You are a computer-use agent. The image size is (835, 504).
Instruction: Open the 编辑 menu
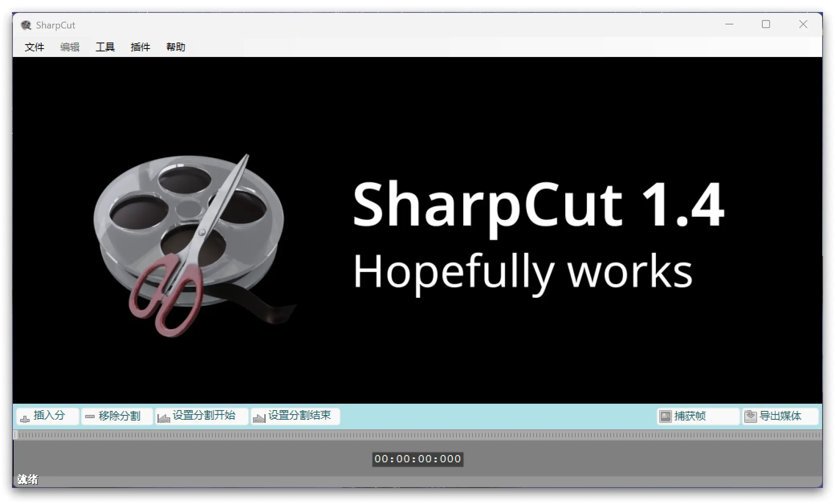click(x=70, y=47)
